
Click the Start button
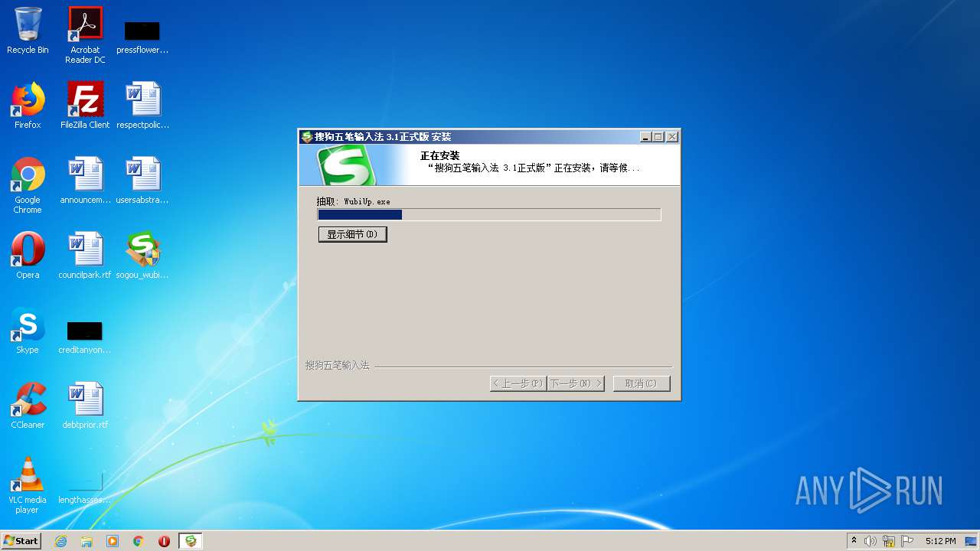point(21,541)
